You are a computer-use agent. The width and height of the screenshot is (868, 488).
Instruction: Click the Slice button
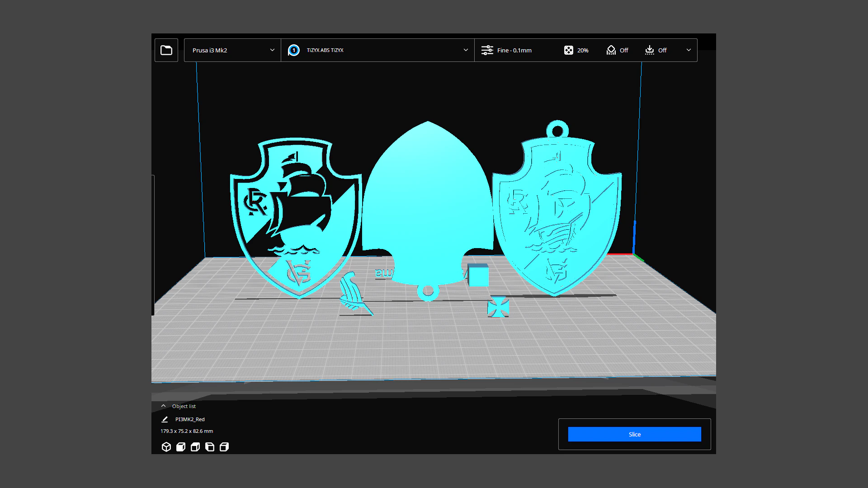[x=635, y=434]
